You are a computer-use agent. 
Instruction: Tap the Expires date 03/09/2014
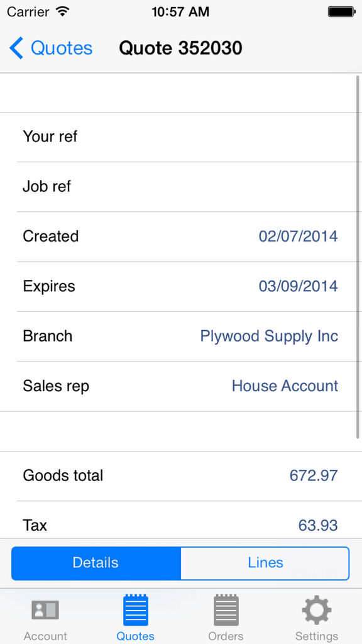point(298,286)
